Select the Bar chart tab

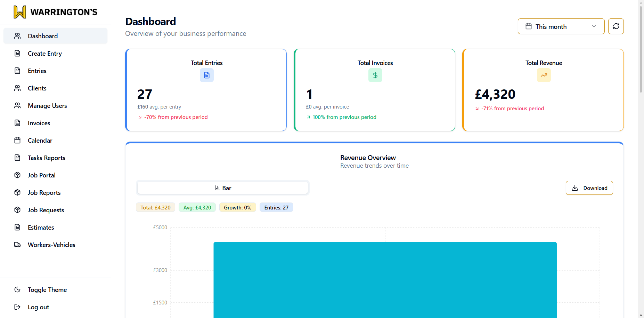click(x=223, y=188)
